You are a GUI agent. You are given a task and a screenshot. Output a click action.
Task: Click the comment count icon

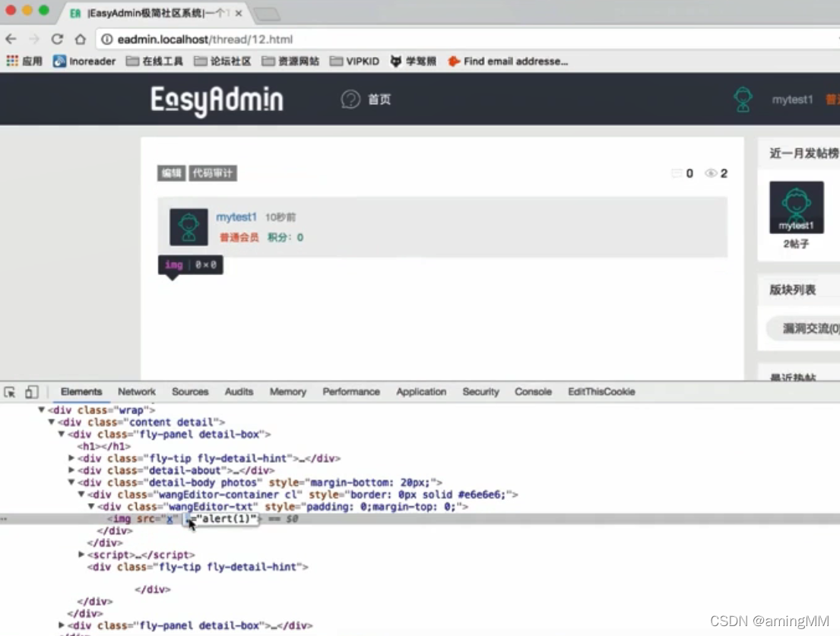[677, 173]
